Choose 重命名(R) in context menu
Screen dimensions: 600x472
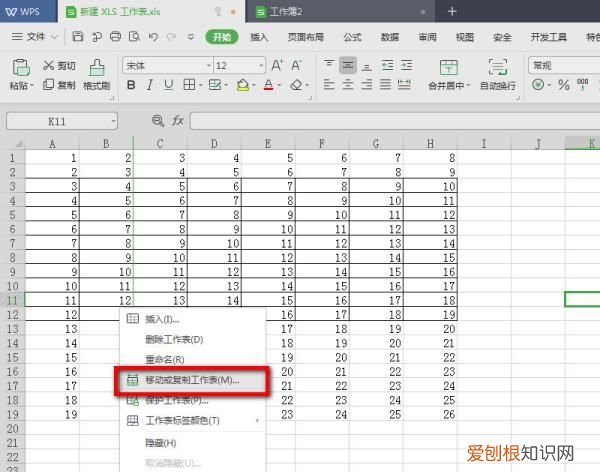click(192, 359)
